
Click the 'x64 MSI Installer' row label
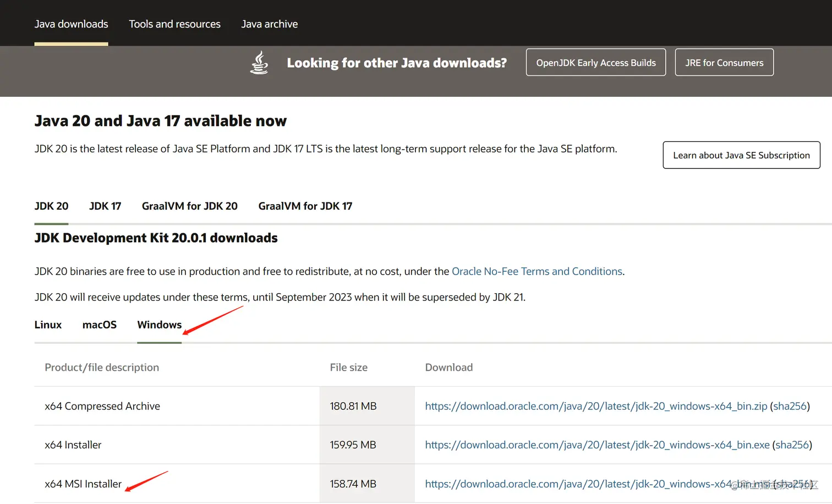[83, 484]
